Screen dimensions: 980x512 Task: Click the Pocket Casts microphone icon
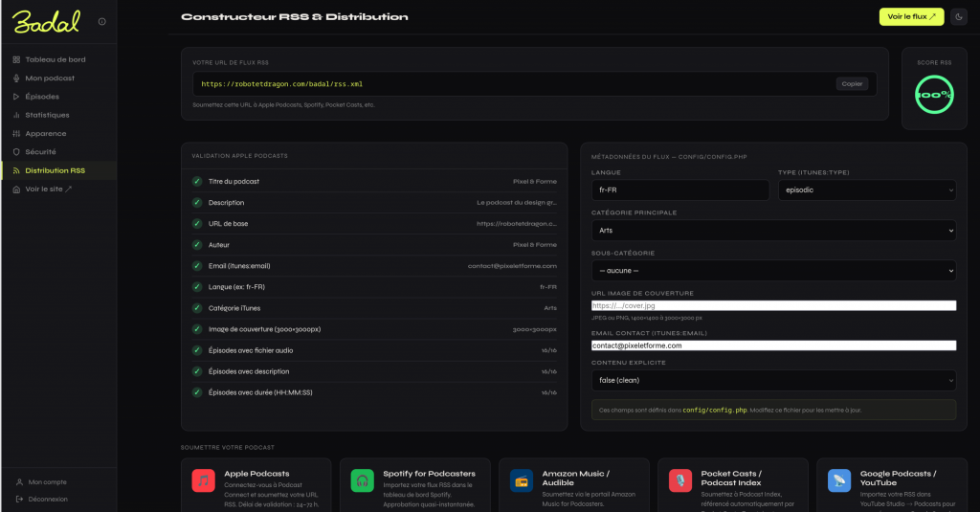pyautogui.click(x=679, y=480)
